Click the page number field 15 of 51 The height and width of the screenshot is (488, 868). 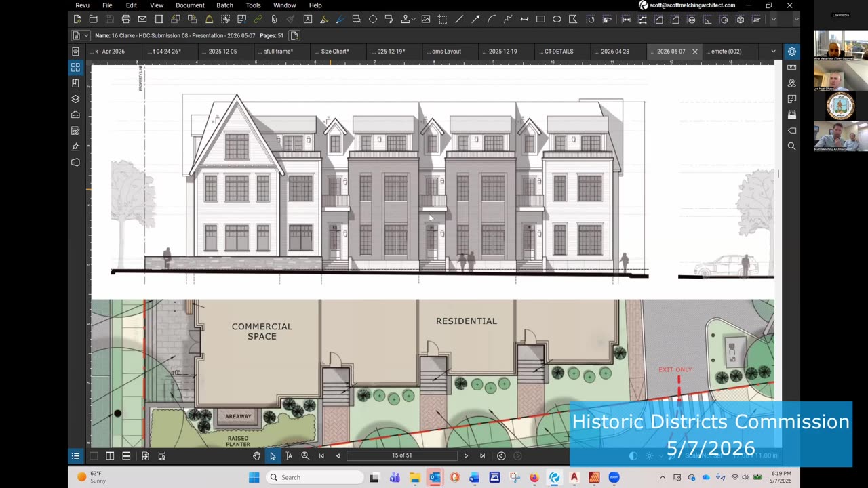[x=402, y=456]
